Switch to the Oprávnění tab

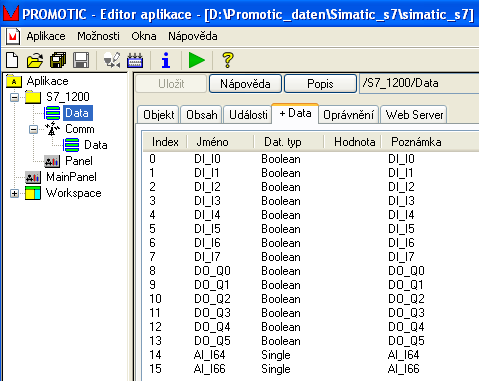coord(349,115)
